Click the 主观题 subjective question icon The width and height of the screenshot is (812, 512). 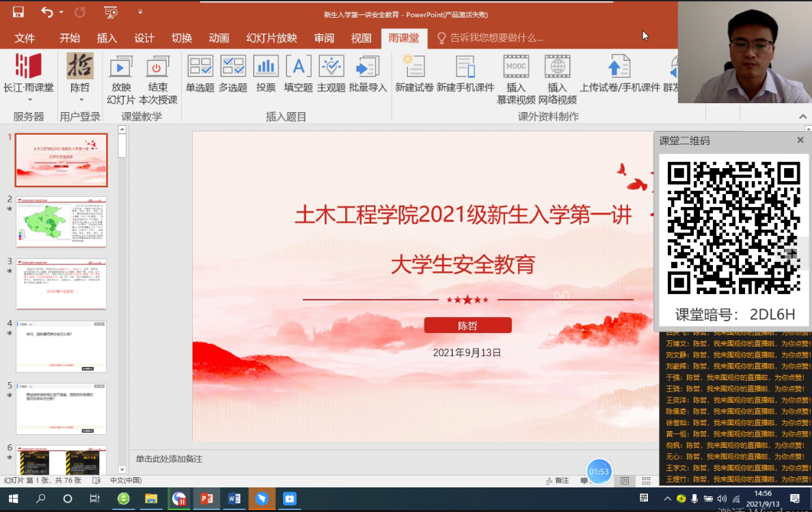(x=331, y=67)
